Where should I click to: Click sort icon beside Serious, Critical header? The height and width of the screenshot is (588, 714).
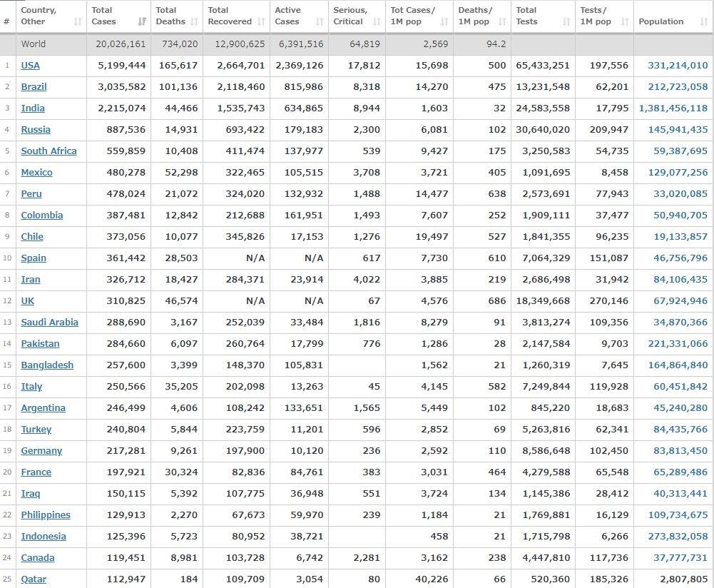point(377,22)
